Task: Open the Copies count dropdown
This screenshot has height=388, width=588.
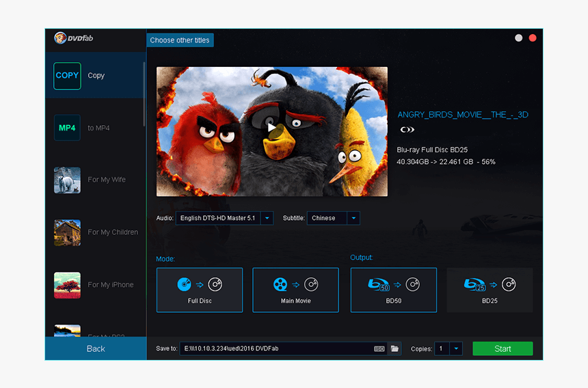Action: pyautogui.click(x=456, y=348)
